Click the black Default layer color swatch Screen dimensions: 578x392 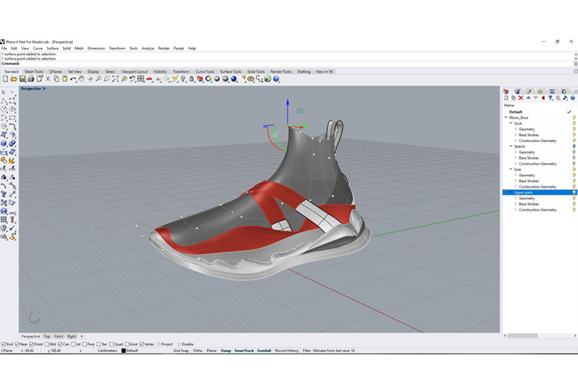(123, 351)
